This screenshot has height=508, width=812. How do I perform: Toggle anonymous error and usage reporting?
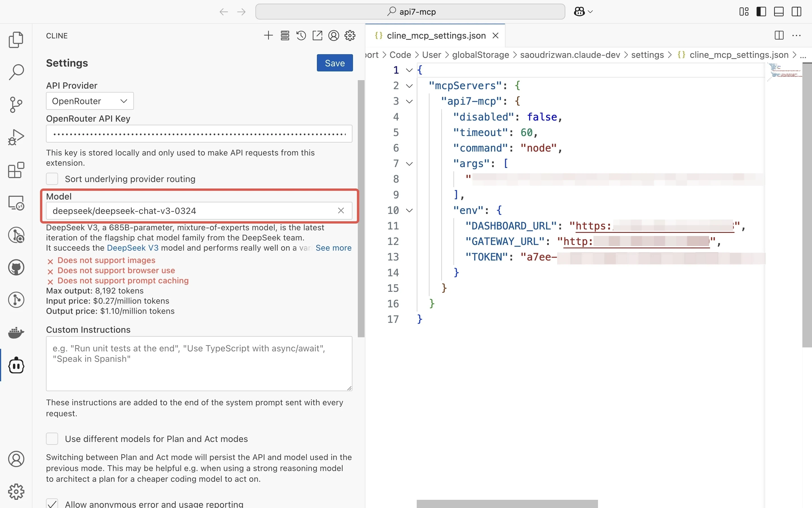pos(52,503)
